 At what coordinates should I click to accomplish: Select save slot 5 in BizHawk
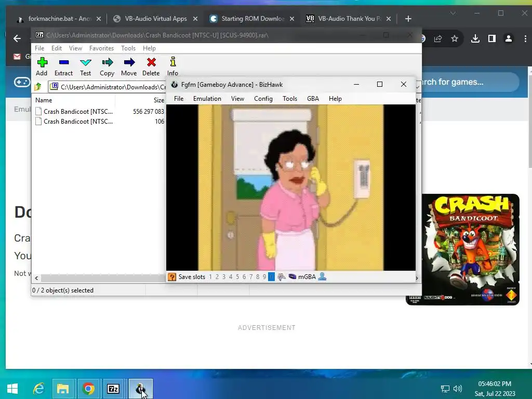(237, 277)
